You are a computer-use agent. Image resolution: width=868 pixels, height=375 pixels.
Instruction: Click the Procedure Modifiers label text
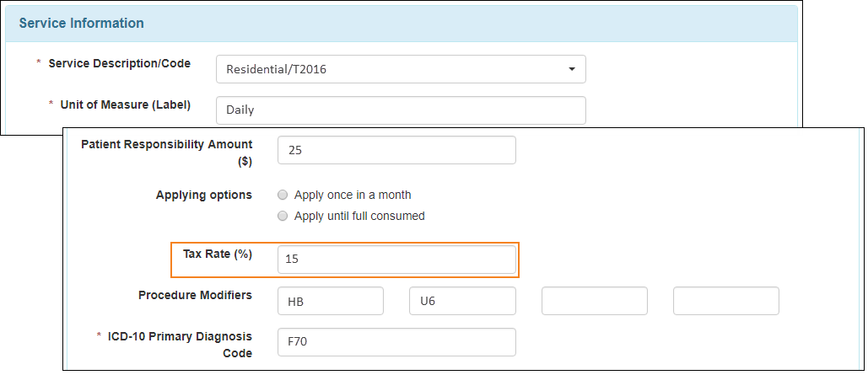pyautogui.click(x=196, y=295)
